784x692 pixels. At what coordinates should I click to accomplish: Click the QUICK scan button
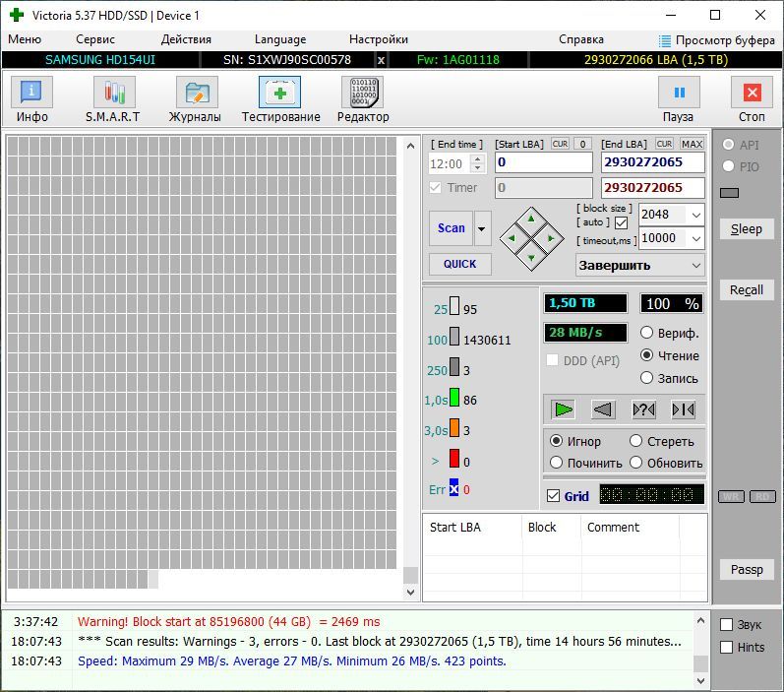[460, 264]
